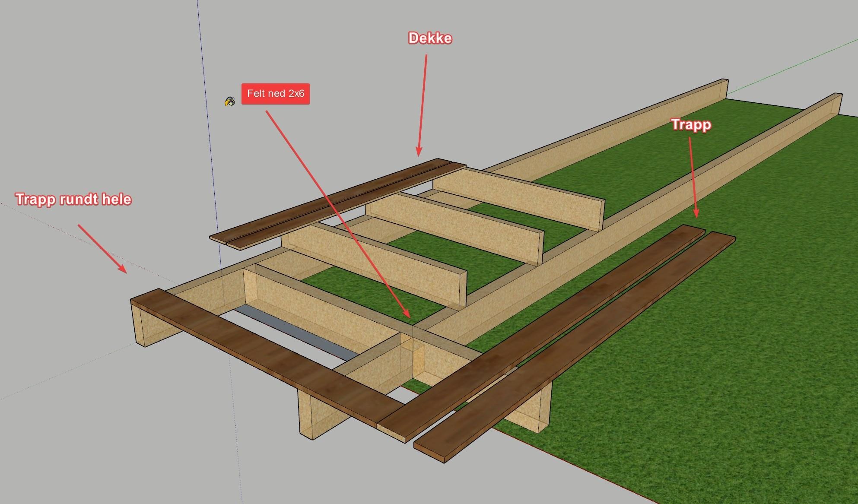Click the red 'Felt ned 2x6' label
858x504 pixels.
pos(275,94)
